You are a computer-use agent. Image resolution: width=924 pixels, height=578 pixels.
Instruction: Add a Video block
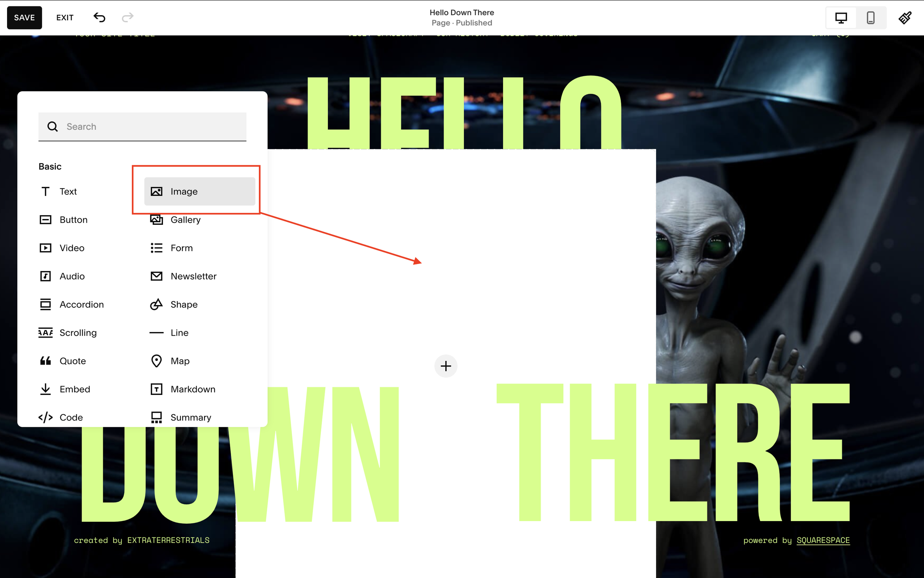pos(71,248)
